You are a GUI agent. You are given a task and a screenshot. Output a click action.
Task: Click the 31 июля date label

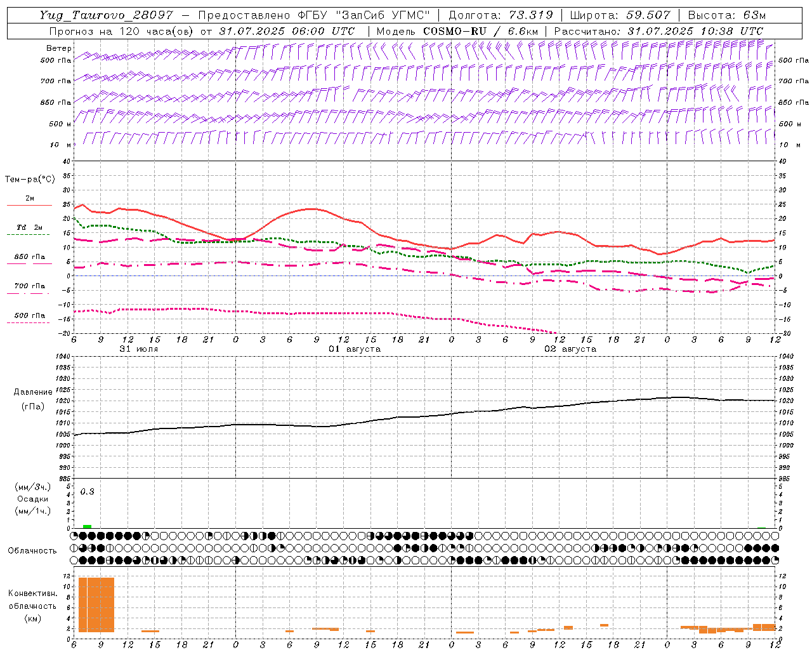(x=139, y=349)
